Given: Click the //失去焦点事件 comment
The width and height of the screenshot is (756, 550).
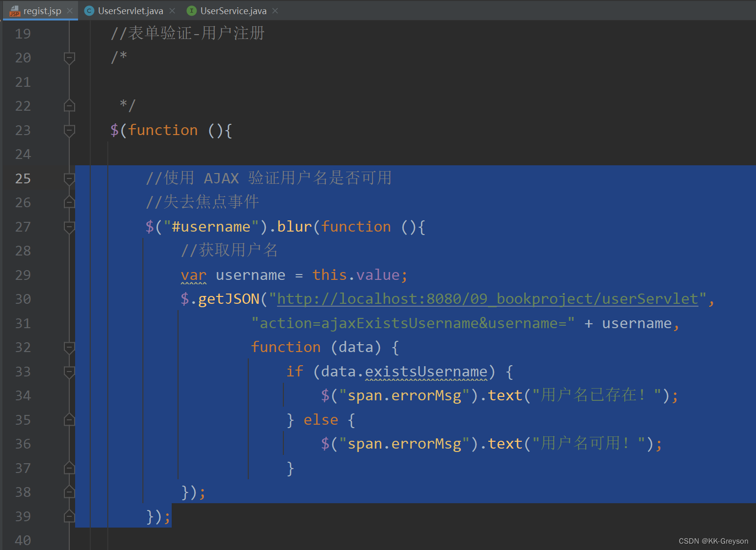Looking at the screenshot, I should [x=202, y=202].
